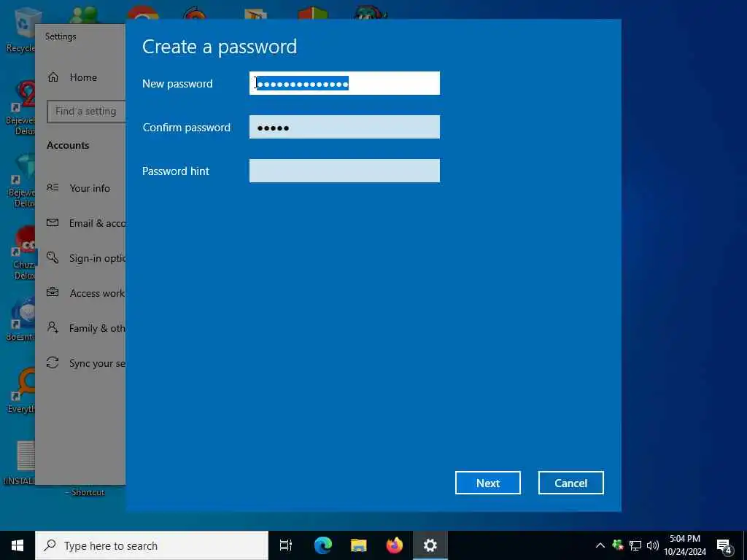The width and height of the screenshot is (747, 560).
Task: Cancel the Create a password dialog
Action: tap(570, 483)
